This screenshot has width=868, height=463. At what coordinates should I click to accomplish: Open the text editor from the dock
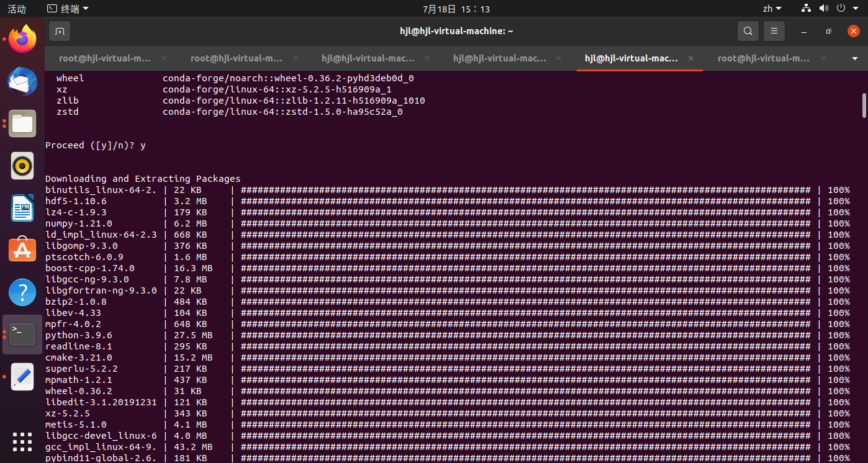point(22,377)
